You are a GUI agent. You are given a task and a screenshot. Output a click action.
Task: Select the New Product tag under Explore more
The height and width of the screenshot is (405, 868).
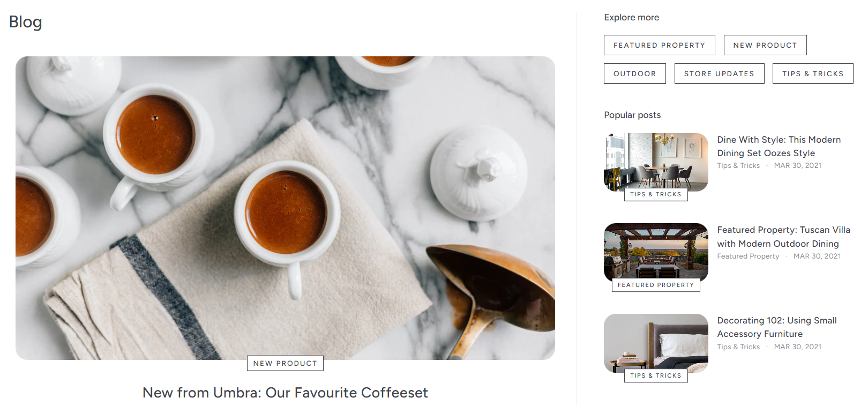click(x=765, y=45)
